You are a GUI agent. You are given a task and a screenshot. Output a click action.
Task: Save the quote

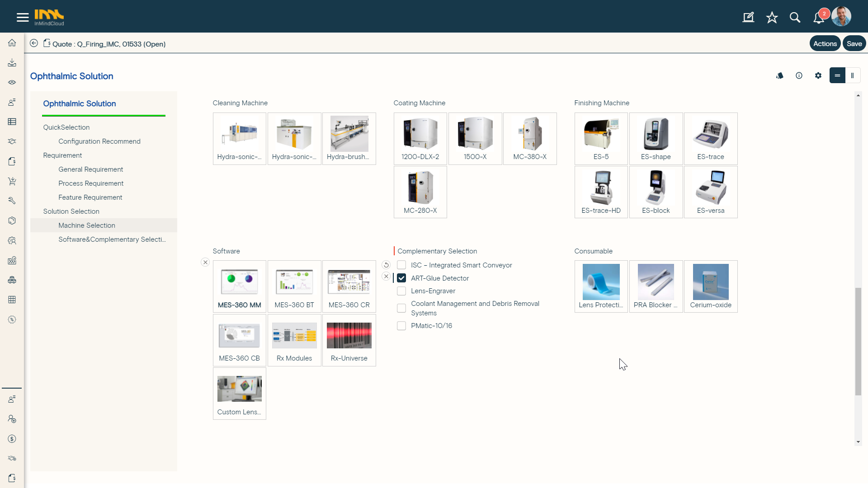point(854,43)
